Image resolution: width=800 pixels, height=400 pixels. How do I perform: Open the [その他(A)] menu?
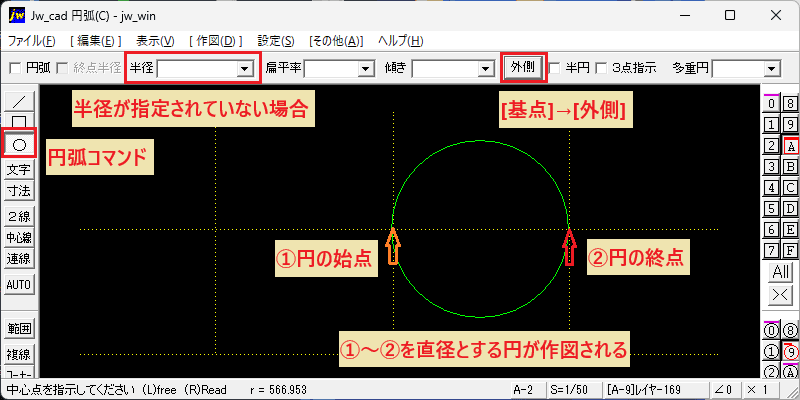coord(336,41)
